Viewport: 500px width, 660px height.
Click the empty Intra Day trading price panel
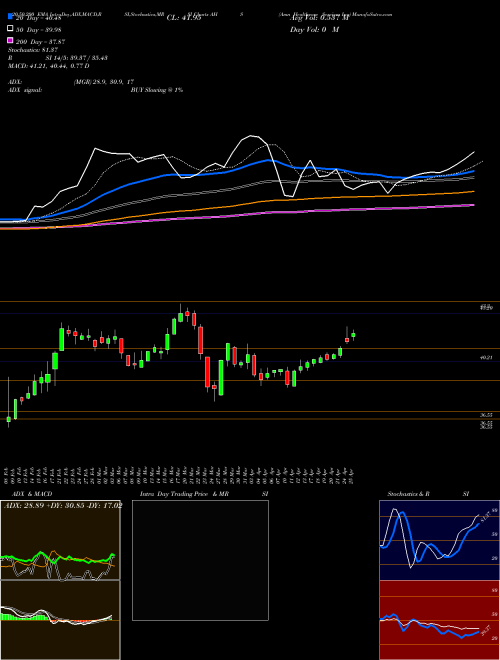pyautogui.click(x=200, y=560)
